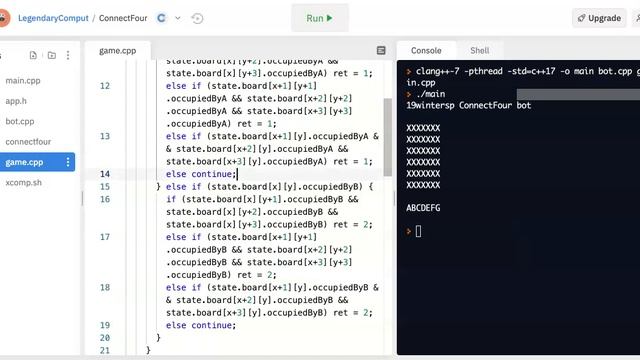
Task: Switch to the Shell tab
Action: click(480, 51)
